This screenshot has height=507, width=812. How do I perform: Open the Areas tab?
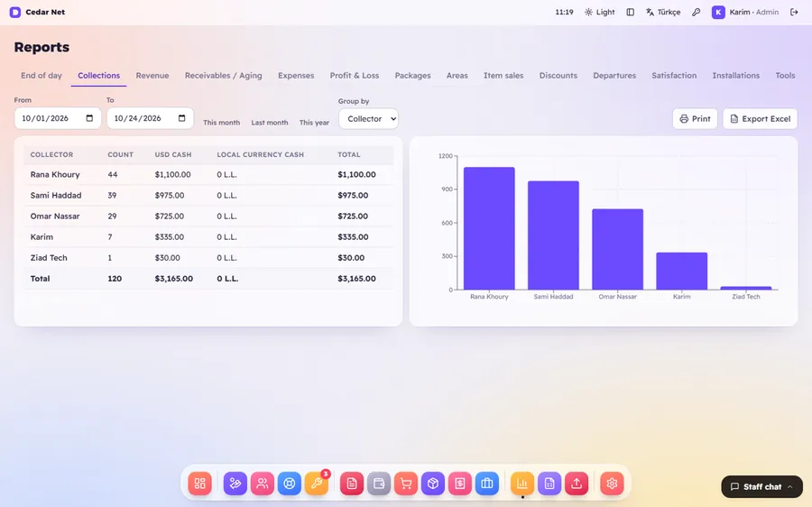tap(457, 76)
